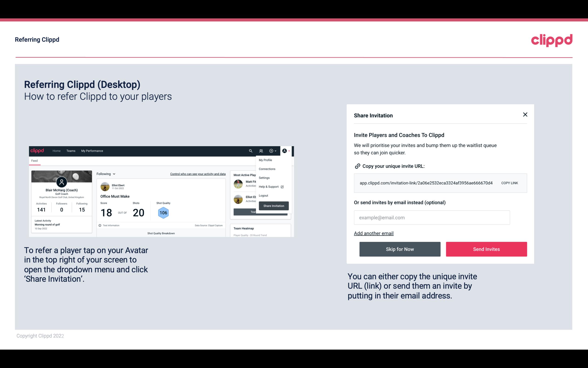588x368 pixels.
Task: Click the connections icon in navigation
Action: pos(261,151)
